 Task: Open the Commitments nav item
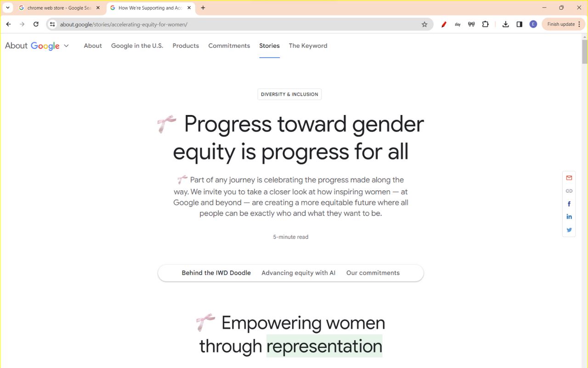[x=229, y=46]
